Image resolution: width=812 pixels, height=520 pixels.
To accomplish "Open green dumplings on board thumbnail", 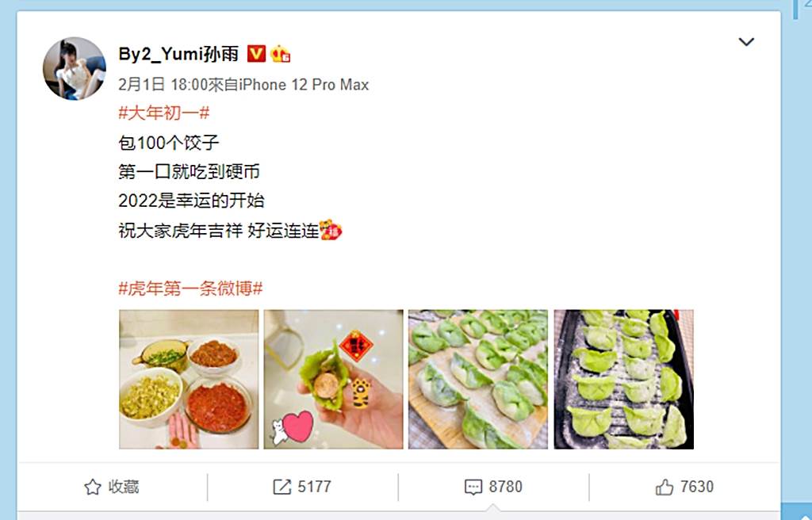I will click(x=478, y=379).
